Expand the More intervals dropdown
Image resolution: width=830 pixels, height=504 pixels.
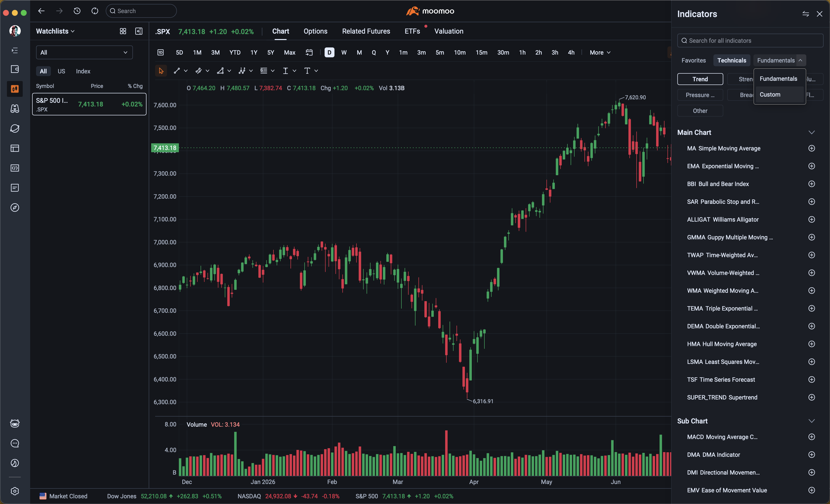600,53
